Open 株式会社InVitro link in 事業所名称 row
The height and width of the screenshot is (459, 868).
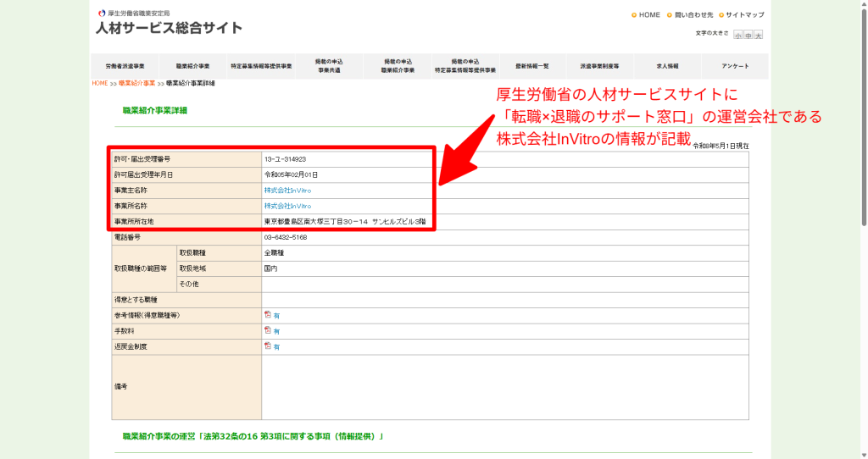(x=287, y=206)
